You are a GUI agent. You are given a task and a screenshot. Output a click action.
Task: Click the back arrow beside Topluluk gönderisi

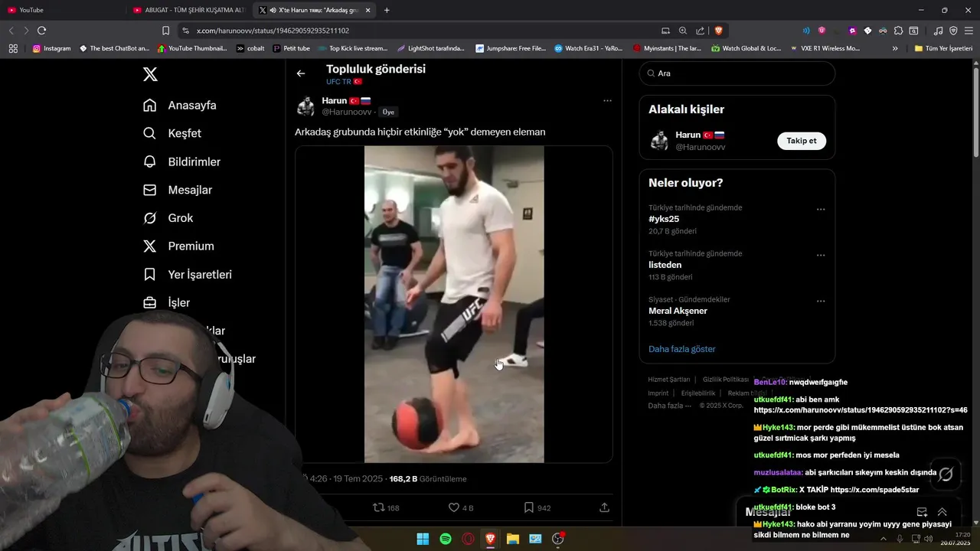[301, 73]
